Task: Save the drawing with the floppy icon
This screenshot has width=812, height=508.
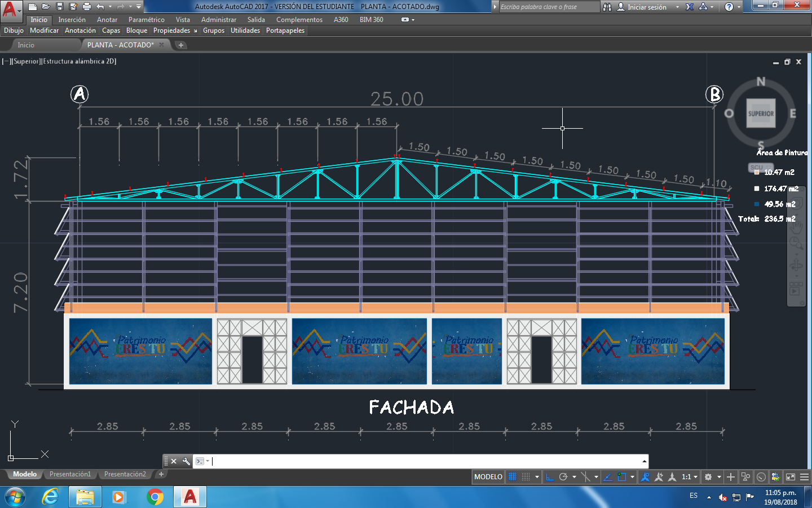Action: [60, 7]
